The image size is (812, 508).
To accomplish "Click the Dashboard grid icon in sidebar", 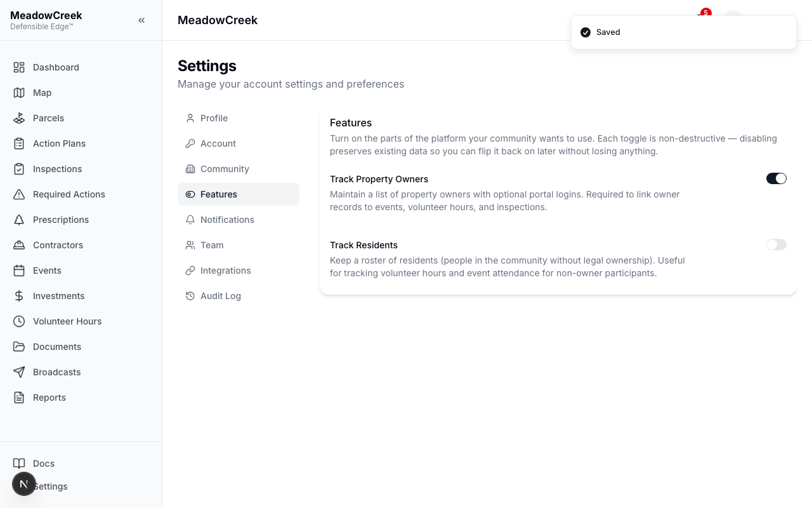I will (x=19, y=67).
